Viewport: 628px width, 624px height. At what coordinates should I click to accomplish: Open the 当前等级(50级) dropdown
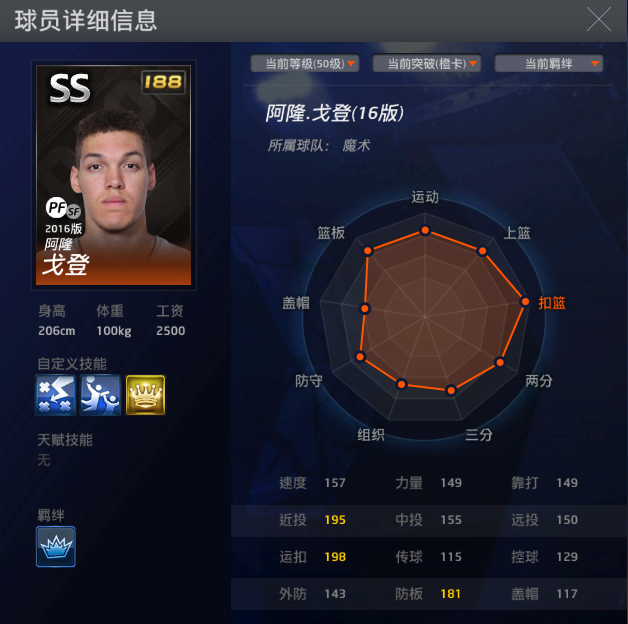(x=305, y=63)
